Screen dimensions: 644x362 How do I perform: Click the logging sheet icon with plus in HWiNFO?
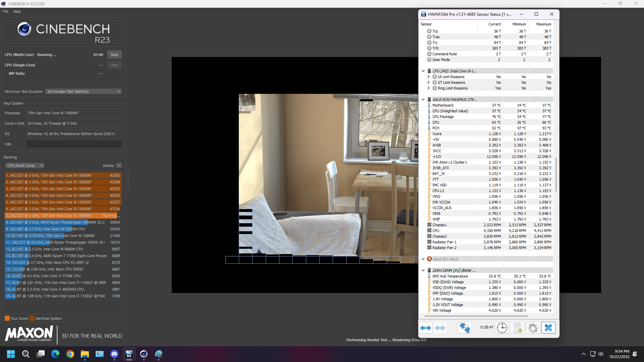517,328
